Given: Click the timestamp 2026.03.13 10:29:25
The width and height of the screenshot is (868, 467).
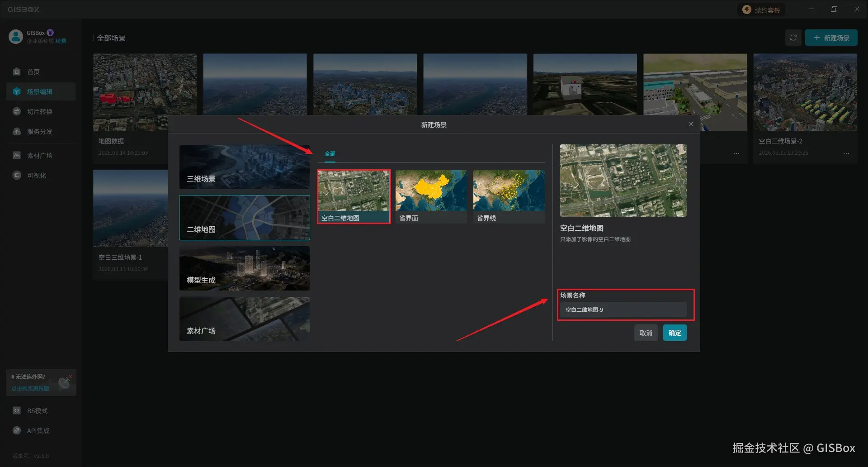Looking at the screenshot, I should pyautogui.click(x=783, y=153).
